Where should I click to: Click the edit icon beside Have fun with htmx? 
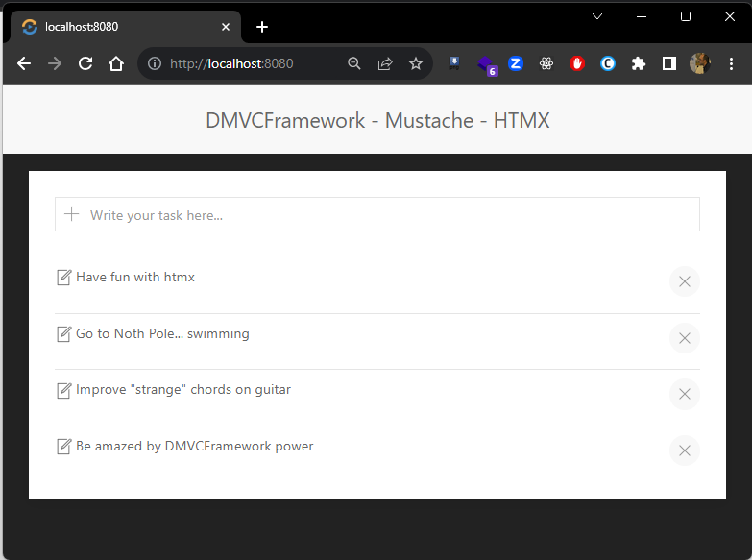pyautogui.click(x=63, y=278)
